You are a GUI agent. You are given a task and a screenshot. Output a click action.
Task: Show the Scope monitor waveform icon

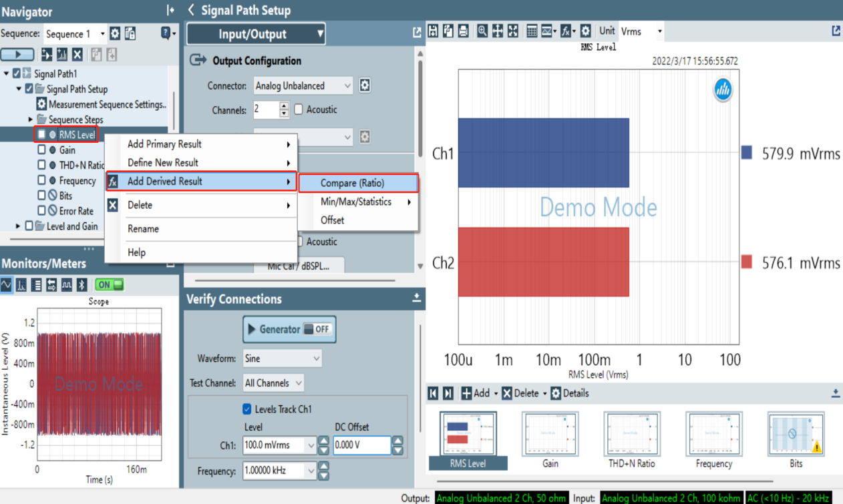[7, 285]
